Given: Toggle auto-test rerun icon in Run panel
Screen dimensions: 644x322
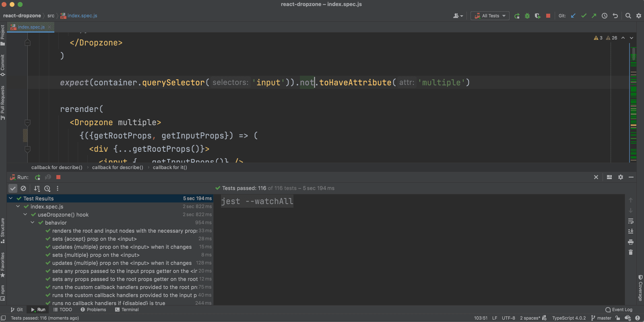Looking at the screenshot, I should [48, 177].
